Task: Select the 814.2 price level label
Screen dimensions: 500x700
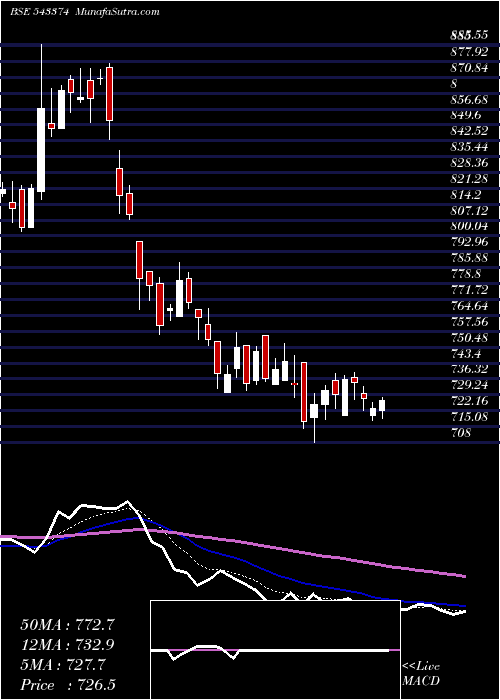Action: click(x=466, y=194)
